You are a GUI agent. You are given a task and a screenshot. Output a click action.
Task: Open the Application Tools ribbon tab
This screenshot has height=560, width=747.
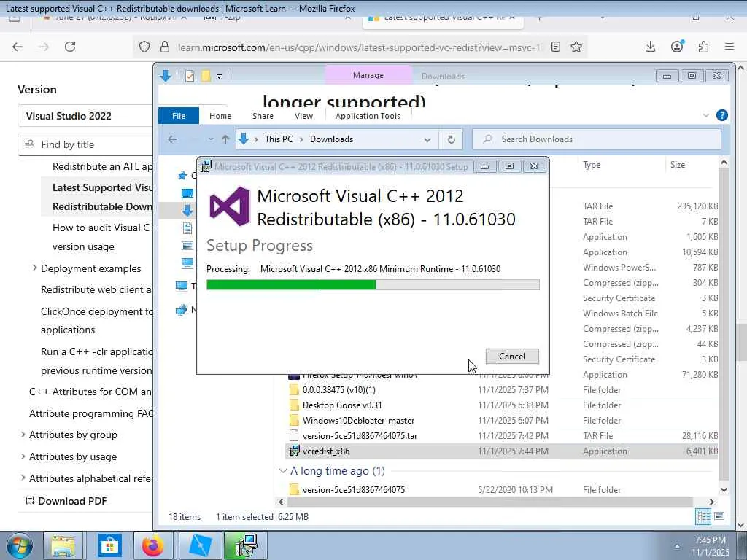pyautogui.click(x=368, y=116)
